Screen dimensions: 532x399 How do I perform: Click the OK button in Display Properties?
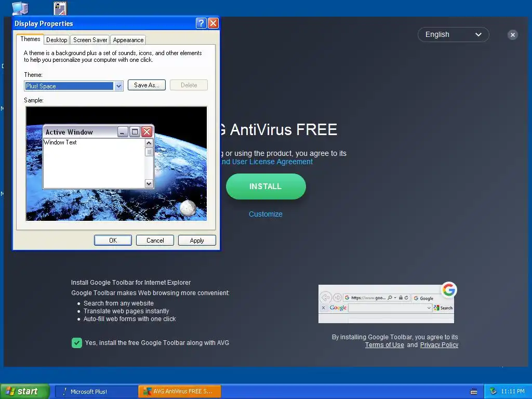(113, 240)
